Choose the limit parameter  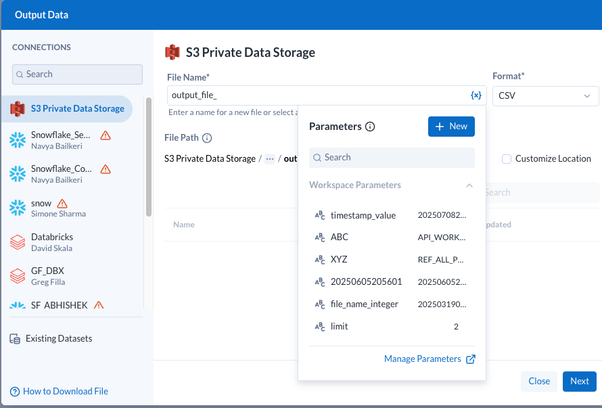click(392, 327)
